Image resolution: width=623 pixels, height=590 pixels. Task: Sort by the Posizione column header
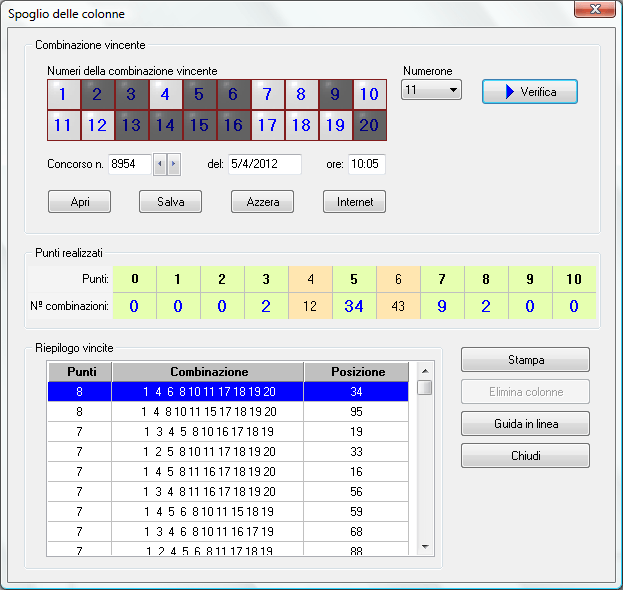pos(356,372)
